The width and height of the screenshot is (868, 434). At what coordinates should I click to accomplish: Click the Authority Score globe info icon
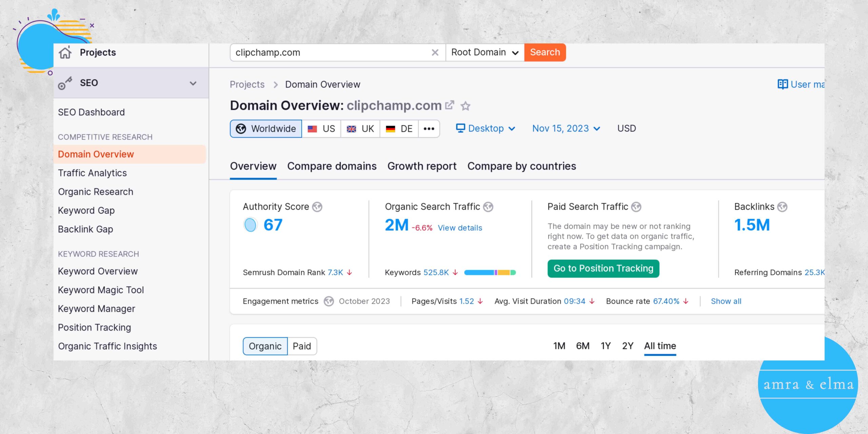tap(317, 207)
